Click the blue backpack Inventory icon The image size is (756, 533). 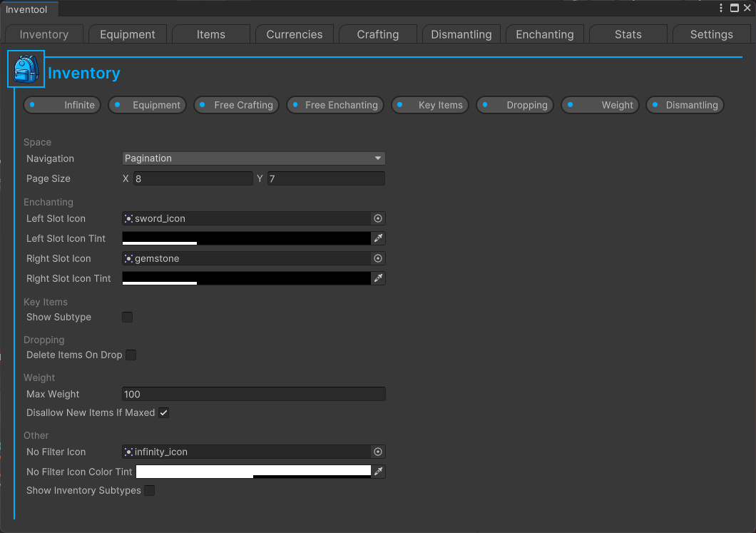(26, 69)
